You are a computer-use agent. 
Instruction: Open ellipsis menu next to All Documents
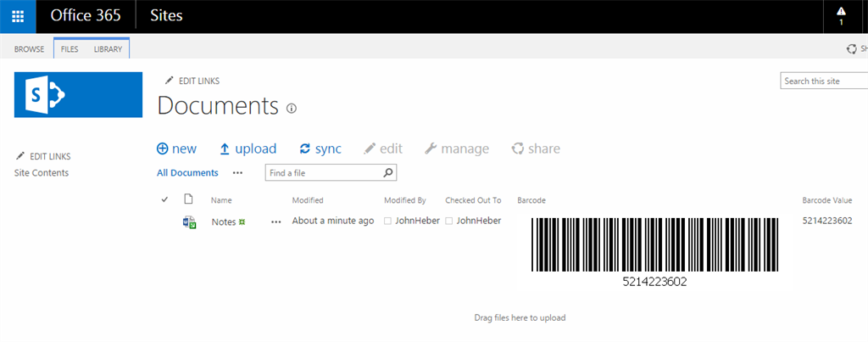(238, 173)
